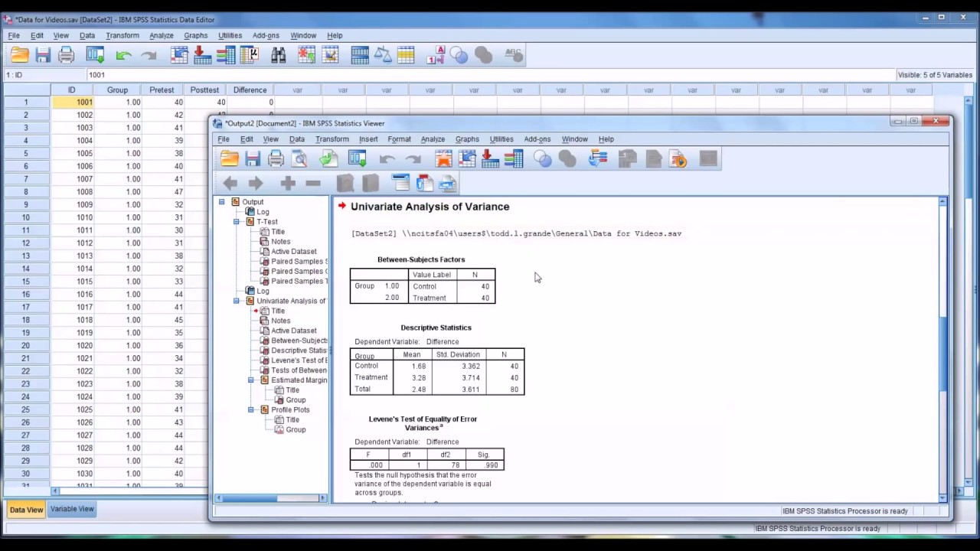The height and width of the screenshot is (551, 980).
Task: Collapse the Profile Plots outline node
Action: [251, 410]
